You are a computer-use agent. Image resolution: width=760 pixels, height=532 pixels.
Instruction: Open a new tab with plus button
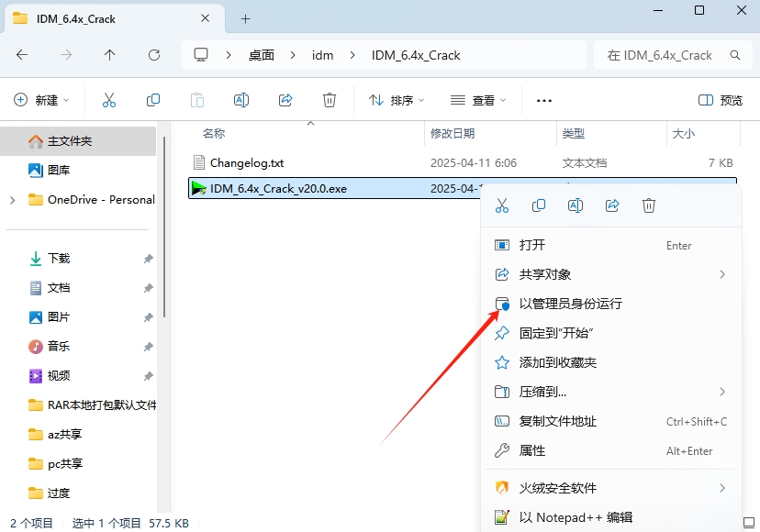[246, 19]
